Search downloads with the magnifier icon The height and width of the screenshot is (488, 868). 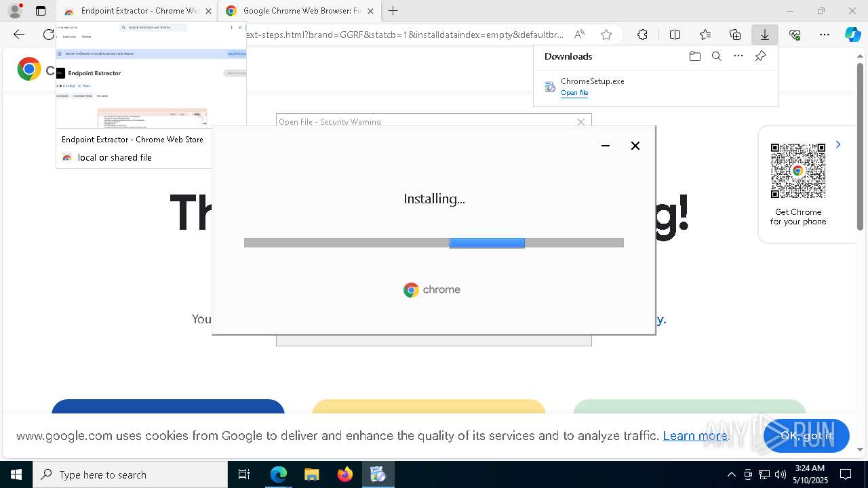716,56
